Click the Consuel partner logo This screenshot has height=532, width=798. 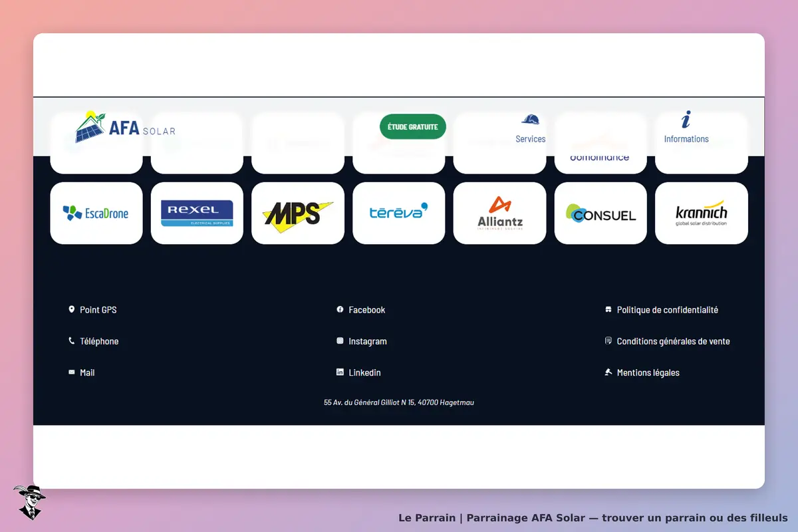[x=600, y=213]
